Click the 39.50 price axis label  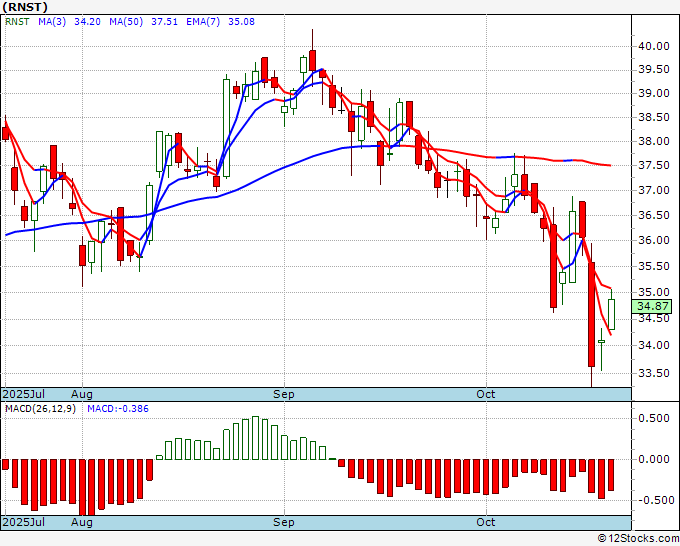click(x=654, y=70)
